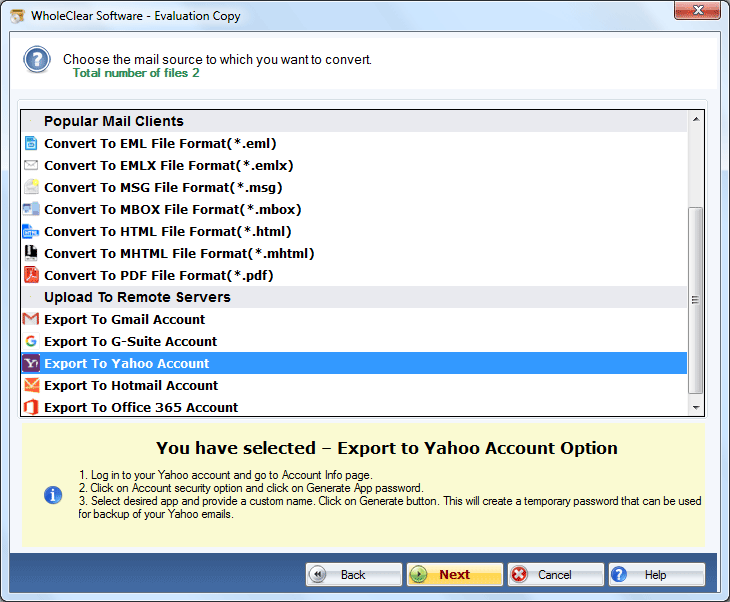The height and width of the screenshot is (602, 730).
Task: Click the Google G-Suite logo icon
Action: click(x=31, y=341)
